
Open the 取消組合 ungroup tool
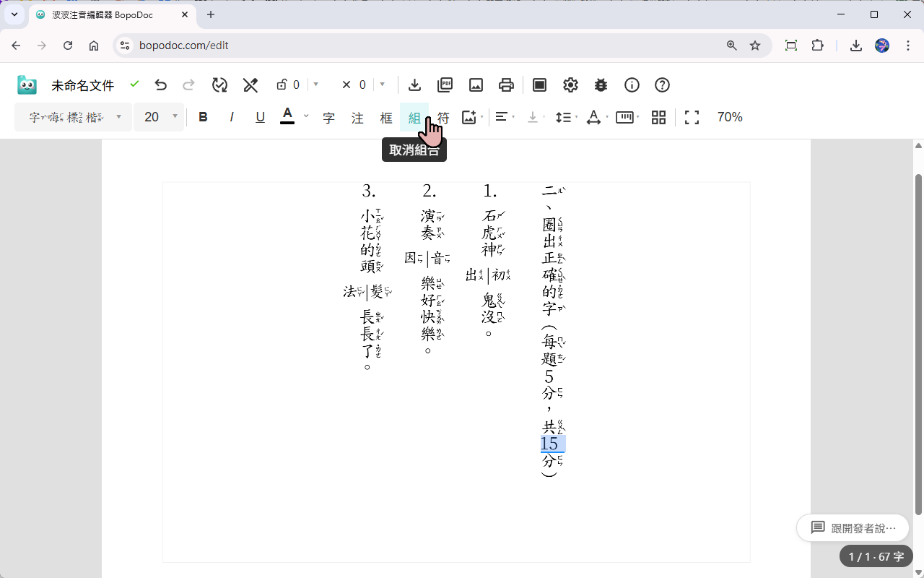pos(414,116)
